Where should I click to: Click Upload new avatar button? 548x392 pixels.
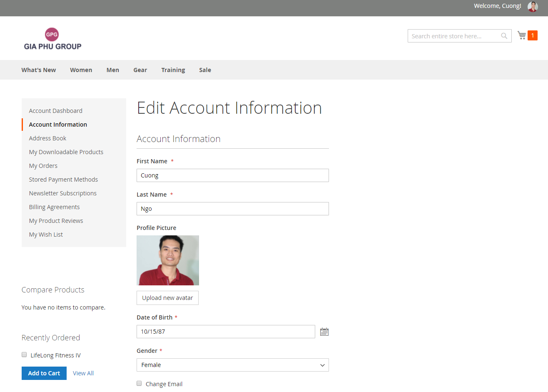click(x=167, y=298)
